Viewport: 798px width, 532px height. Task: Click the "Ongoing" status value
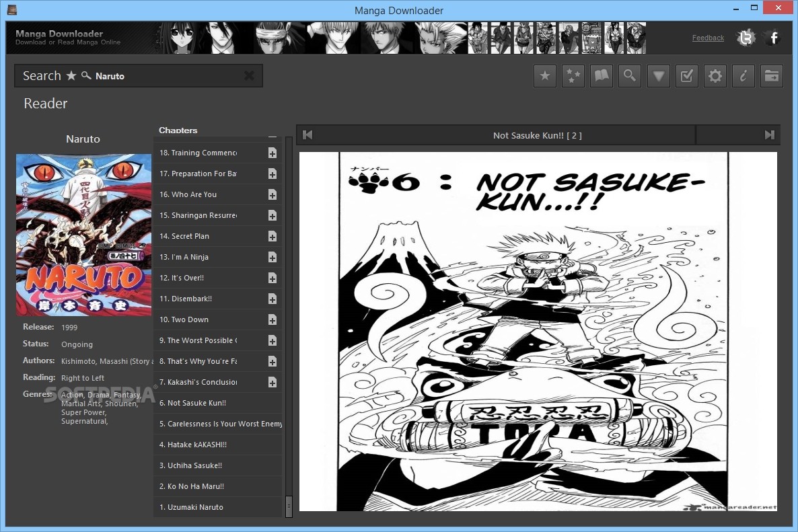pyautogui.click(x=77, y=344)
